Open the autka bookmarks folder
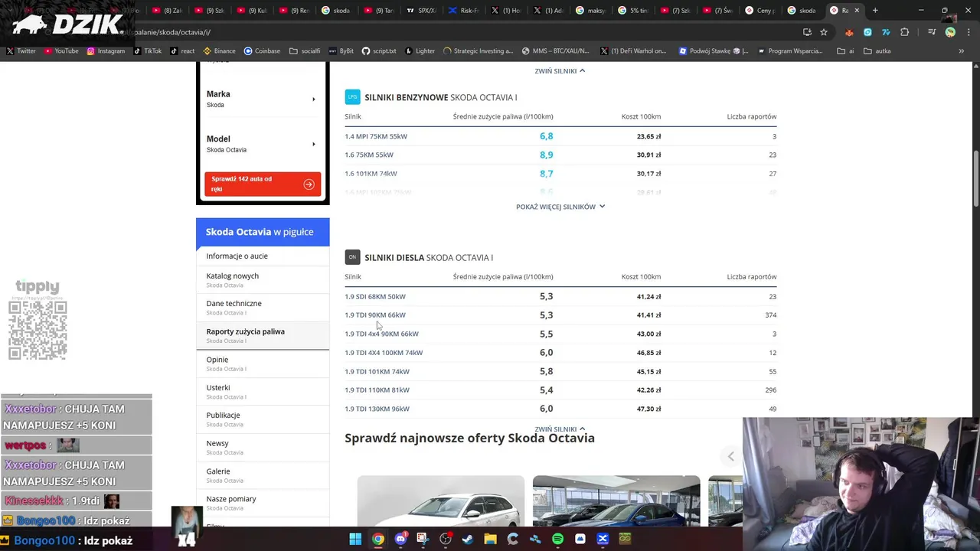Image resolution: width=980 pixels, height=551 pixels. 877,51
